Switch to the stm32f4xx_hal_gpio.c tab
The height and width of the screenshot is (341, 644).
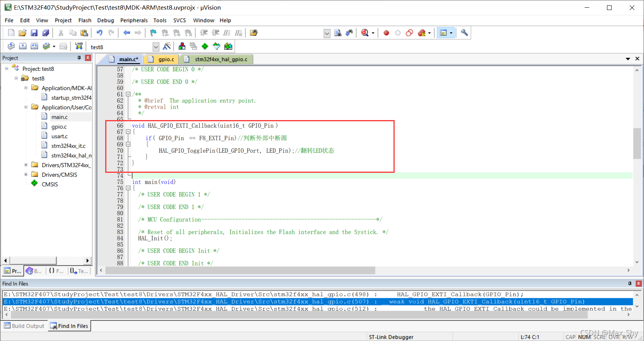tap(217, 59)
